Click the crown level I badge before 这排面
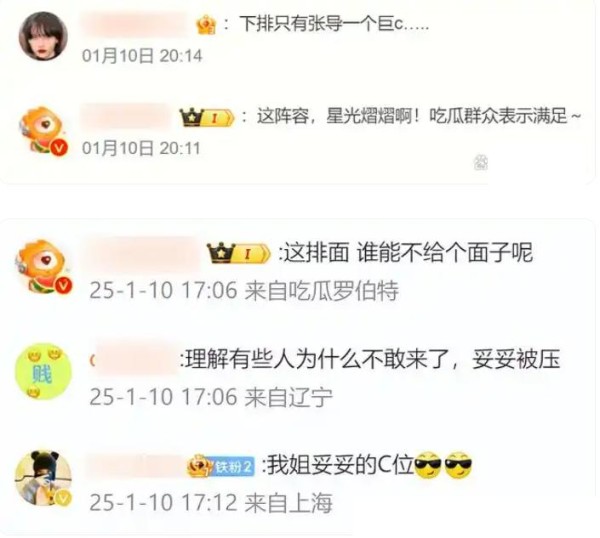The width and height of the screenshot is (600, 538). (x=238, y=253)
